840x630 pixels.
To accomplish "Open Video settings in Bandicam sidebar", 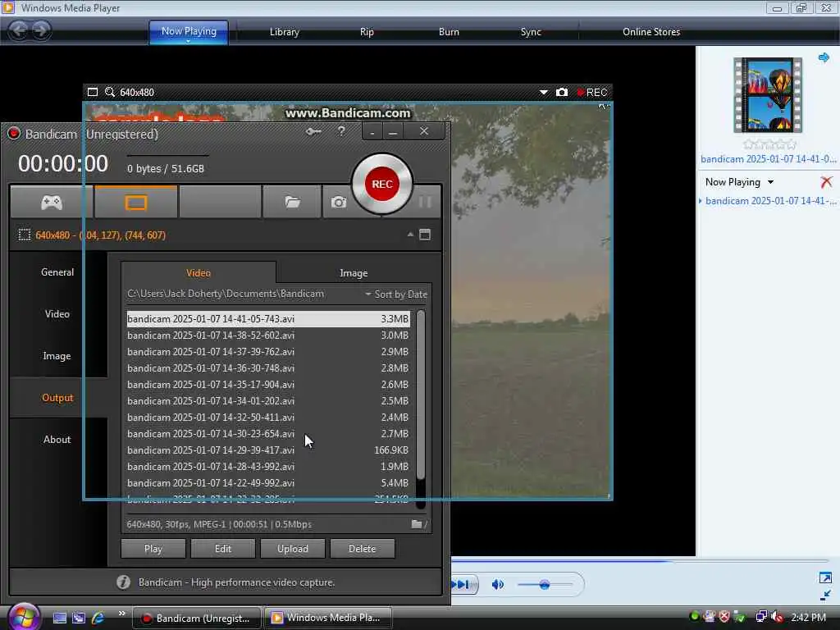I will tap(57, 314).
